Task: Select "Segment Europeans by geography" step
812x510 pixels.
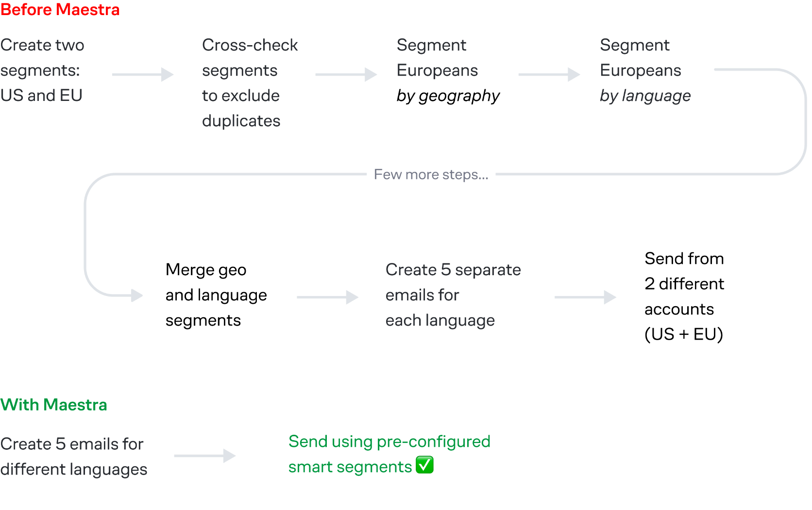Action: tap(448, 70)
